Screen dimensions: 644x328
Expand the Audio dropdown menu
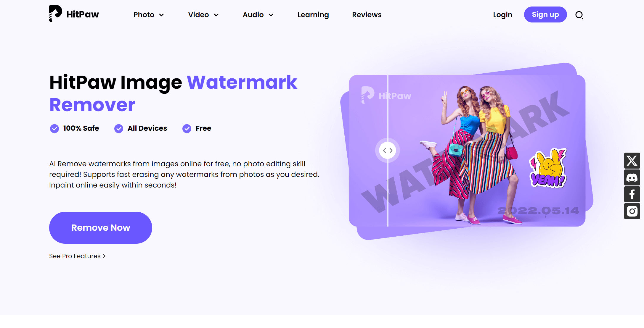(x=258, y=15)
